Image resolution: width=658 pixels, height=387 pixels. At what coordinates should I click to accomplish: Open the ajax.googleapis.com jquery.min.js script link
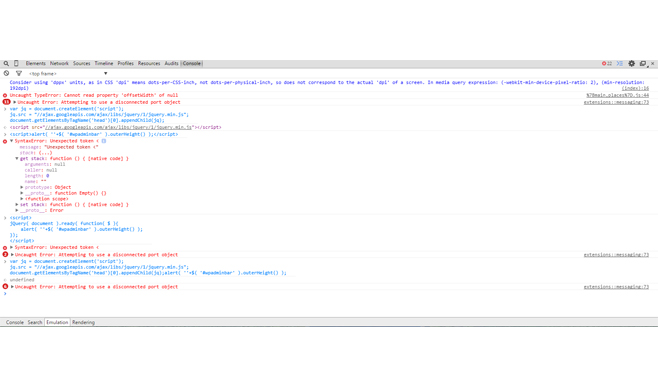point(118,127)
